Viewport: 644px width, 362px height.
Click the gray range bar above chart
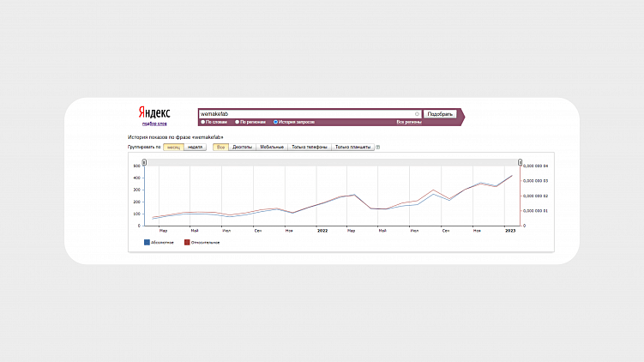tap(332, 163)
